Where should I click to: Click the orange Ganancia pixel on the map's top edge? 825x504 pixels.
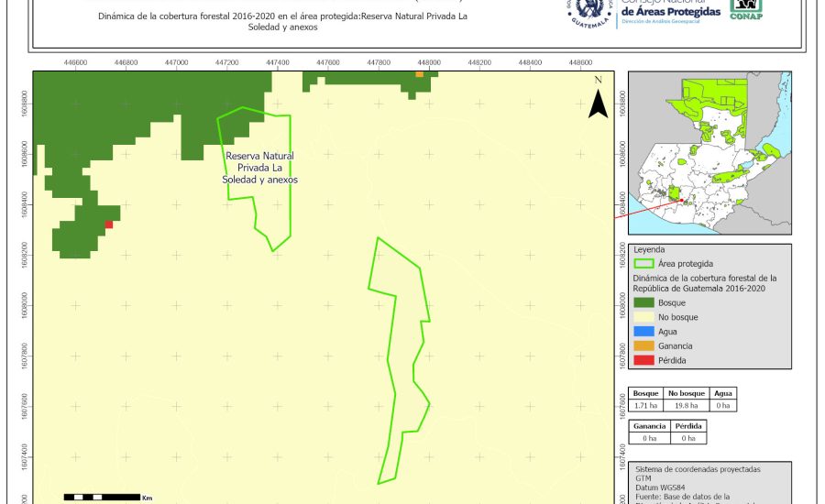point(419,74)
